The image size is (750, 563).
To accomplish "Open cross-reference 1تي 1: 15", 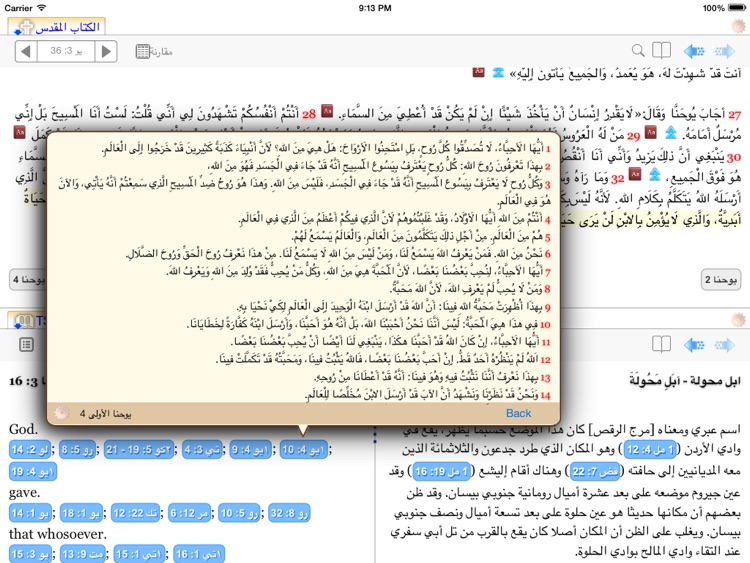I will pyautogui.click(x=139, y=554).
